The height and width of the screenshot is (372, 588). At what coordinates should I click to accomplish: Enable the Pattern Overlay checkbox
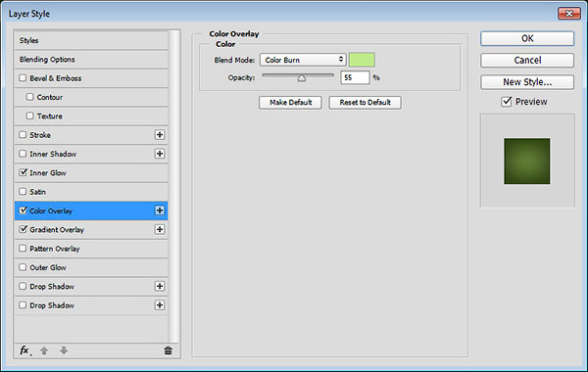23,248
